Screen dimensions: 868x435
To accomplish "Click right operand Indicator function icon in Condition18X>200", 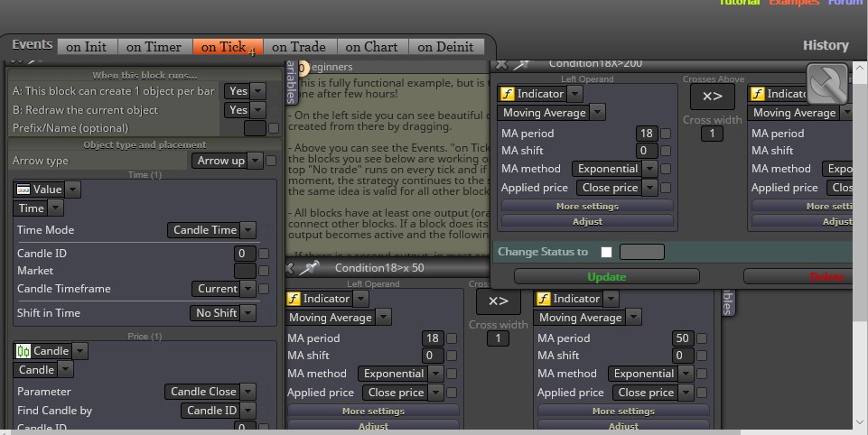I will 757,94.
